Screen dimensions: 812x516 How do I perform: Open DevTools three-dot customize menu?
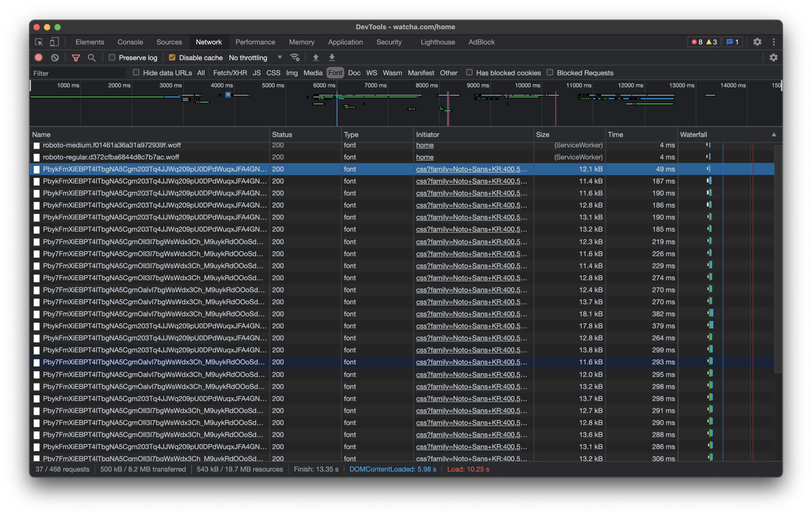coord(774,42)
